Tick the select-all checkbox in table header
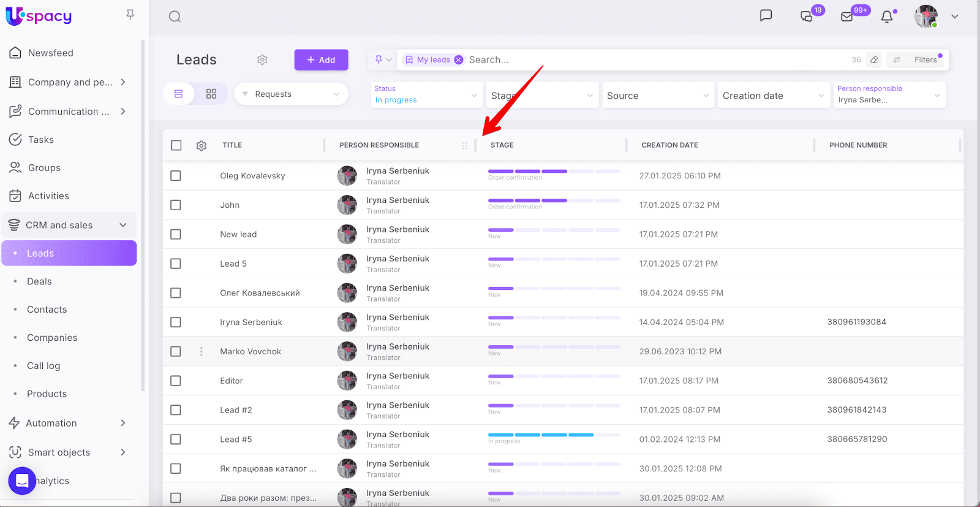980x507 pixels. (176, 145)
